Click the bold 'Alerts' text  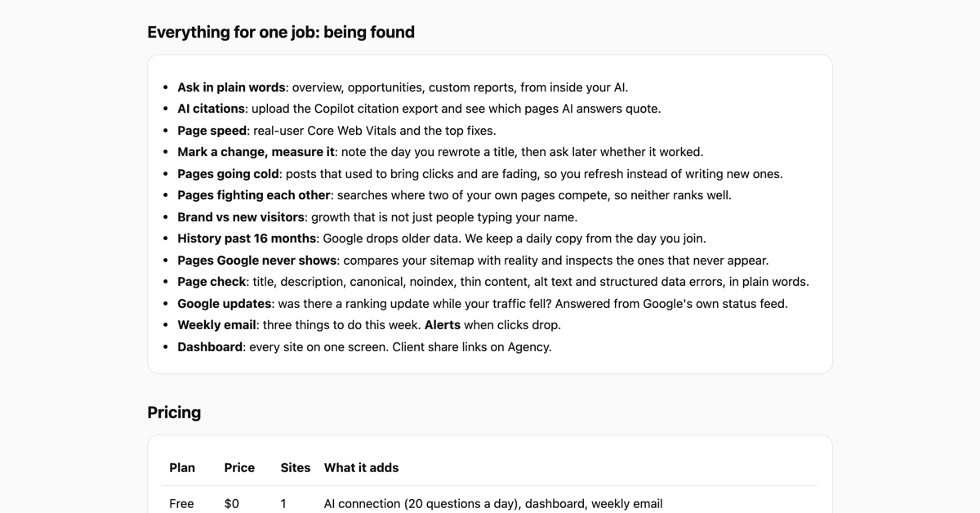(x=443, y=325)
